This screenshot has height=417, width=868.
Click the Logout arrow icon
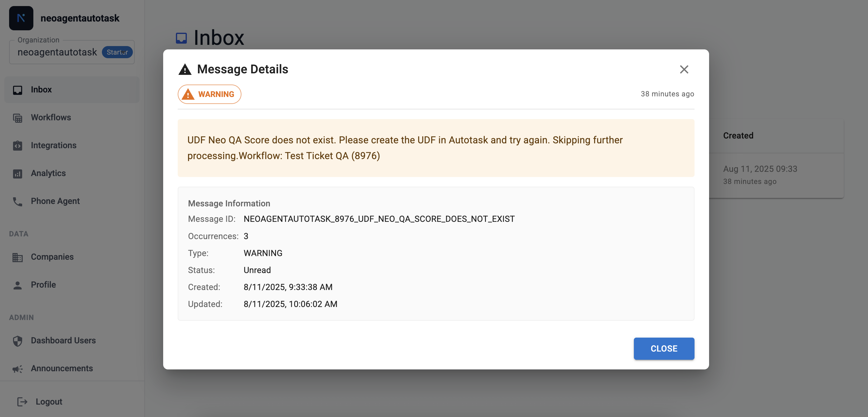coord(22,402)
